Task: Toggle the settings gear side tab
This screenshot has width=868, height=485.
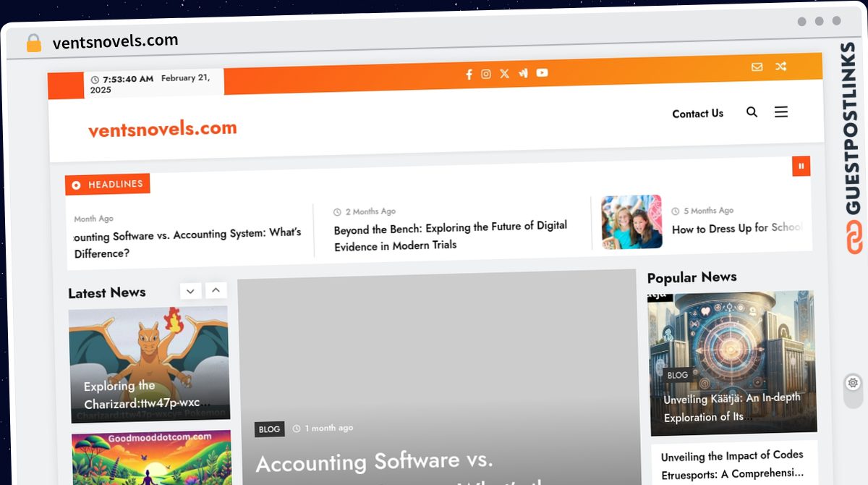Action: click(x=853, y=383)
